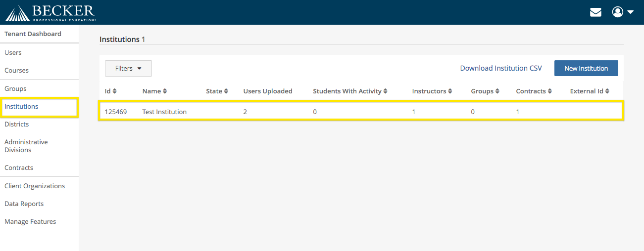Sort by Id column arrows
644x251 pixels.
coord(115,91)
